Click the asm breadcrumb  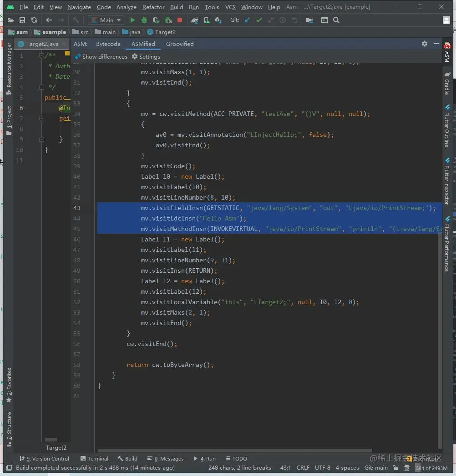[18, 32]
